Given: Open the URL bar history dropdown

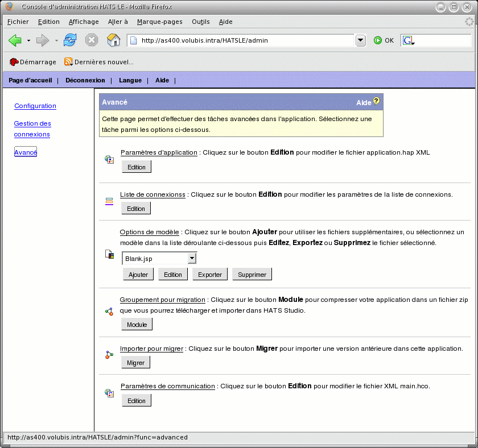Looking at the screenshot, I should [360, 40].
